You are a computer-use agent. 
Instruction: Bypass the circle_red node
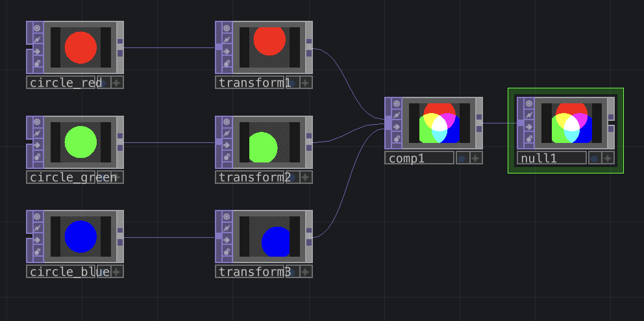pyautogui.click(x=38, y=51)
